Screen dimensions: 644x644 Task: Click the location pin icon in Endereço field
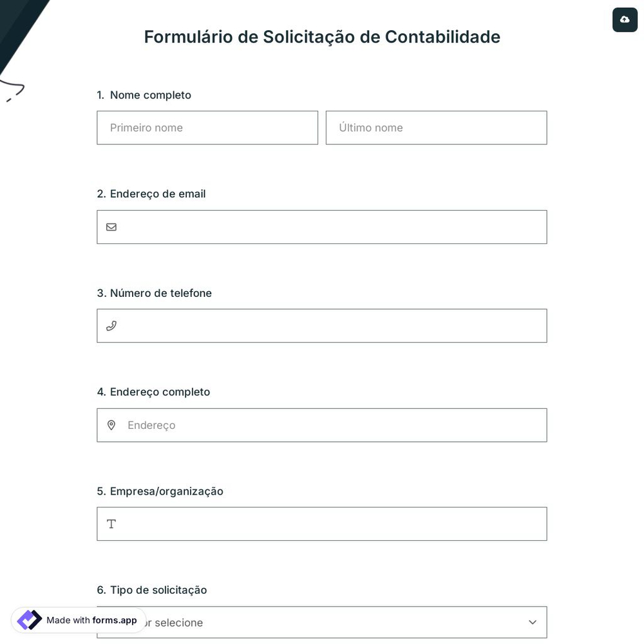pyautogui.click(x=111, y=425)
